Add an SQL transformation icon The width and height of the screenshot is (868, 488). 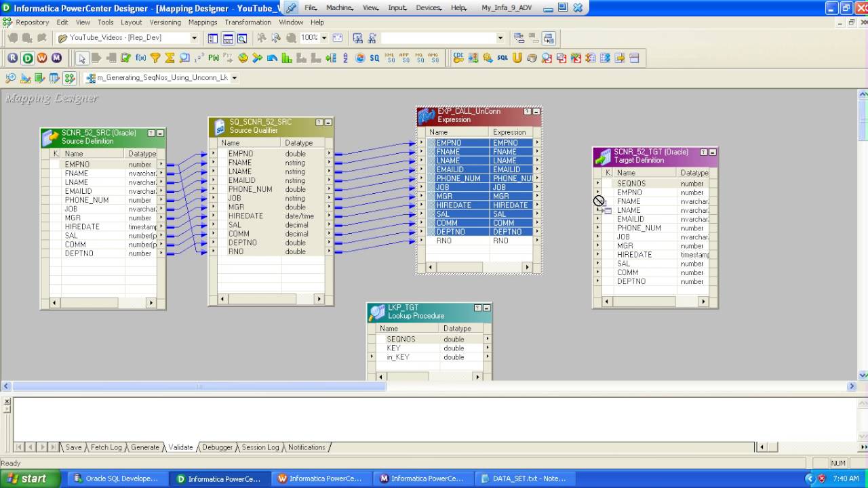502,58
